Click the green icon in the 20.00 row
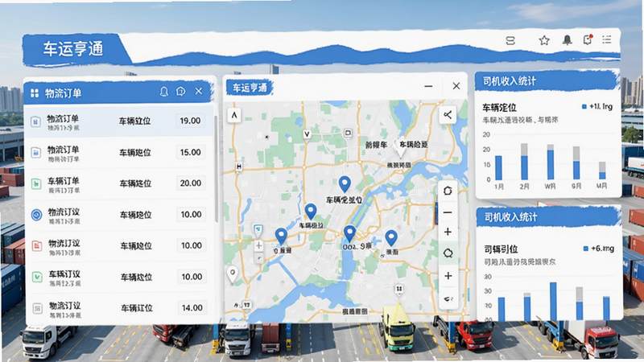644x362 pixels. [x=36, y=183]
